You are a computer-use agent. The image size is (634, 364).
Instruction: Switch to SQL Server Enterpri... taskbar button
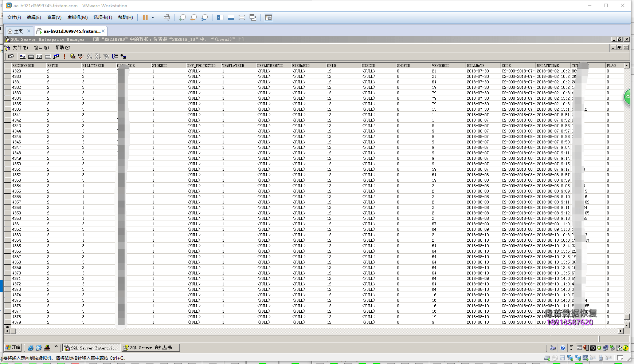point(91,348)
